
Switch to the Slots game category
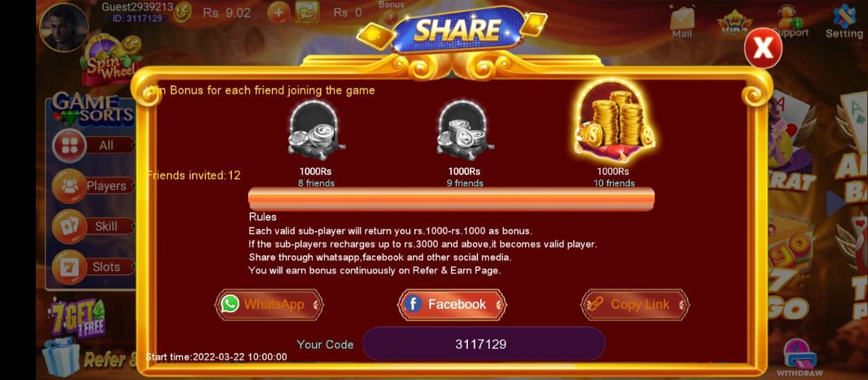click(93, 267)
